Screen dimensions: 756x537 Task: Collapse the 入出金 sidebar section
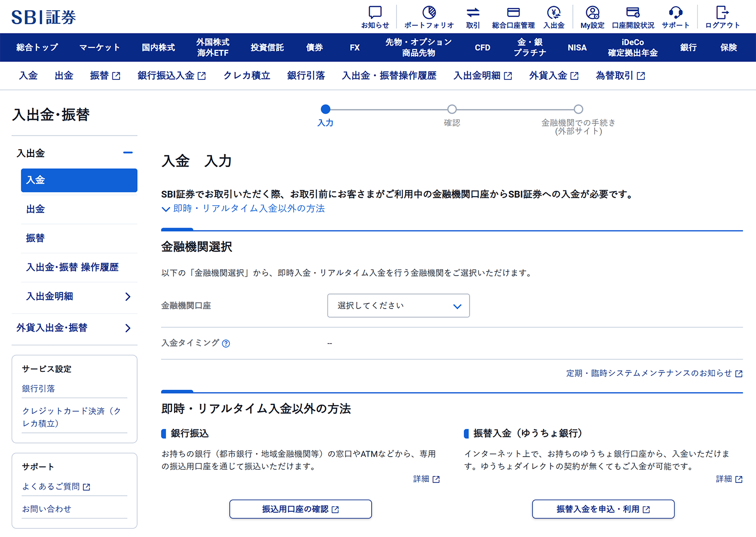click(x=128, y=153)
